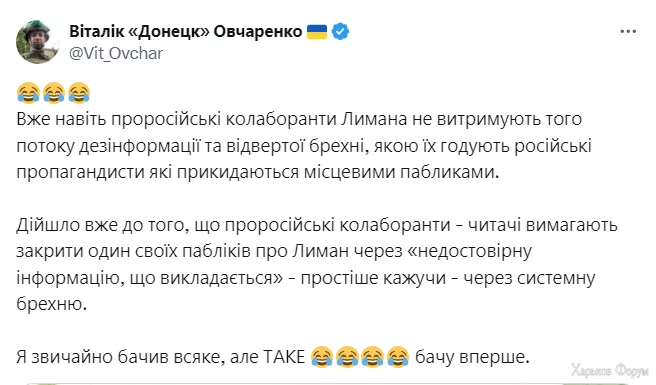Click the @Vit_Ovchar handle
The height and width of the screenshot is (385, 656).
click(x=116, y=54)
